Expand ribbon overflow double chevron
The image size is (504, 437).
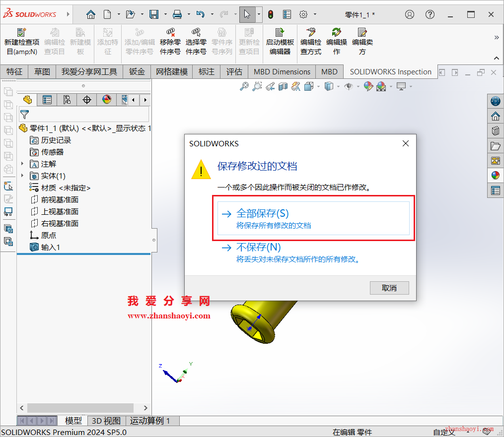496,38
